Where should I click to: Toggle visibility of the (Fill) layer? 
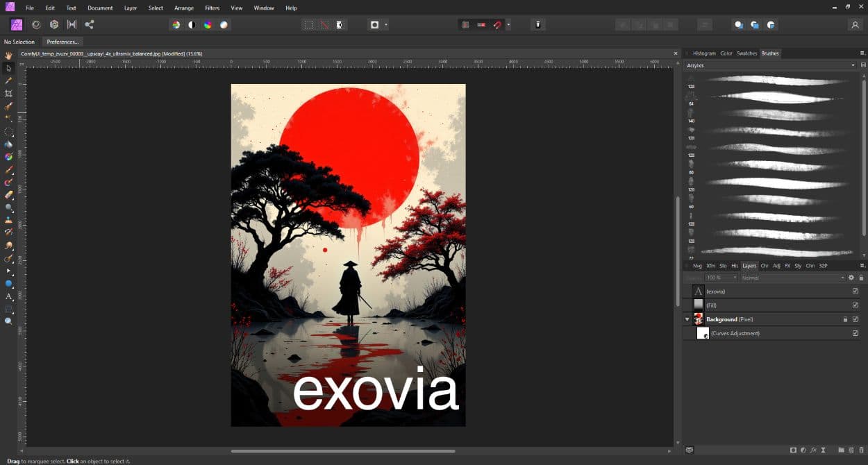point(855,305)
